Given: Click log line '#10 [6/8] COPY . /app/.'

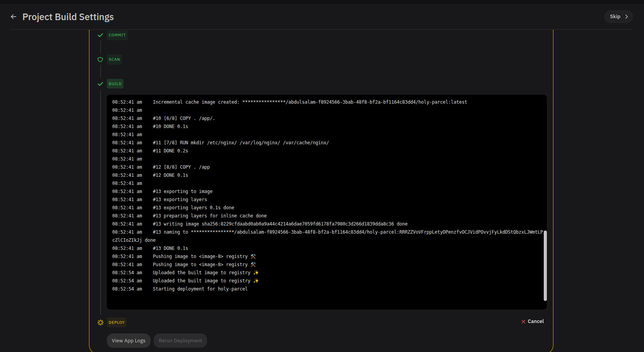Looking at the screenshot, I should [184, 118].
